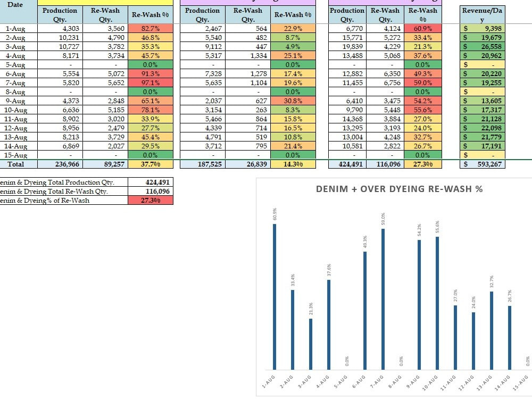Viewport: 532px width, 399px height.
Task: Select the 6,770 combined production cell
Action: coord(347,29)
